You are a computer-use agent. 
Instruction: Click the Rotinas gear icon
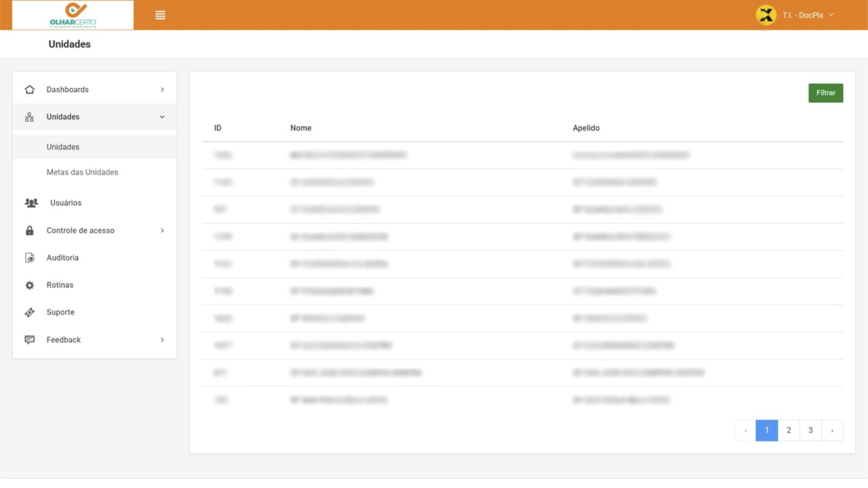point(30,285)
